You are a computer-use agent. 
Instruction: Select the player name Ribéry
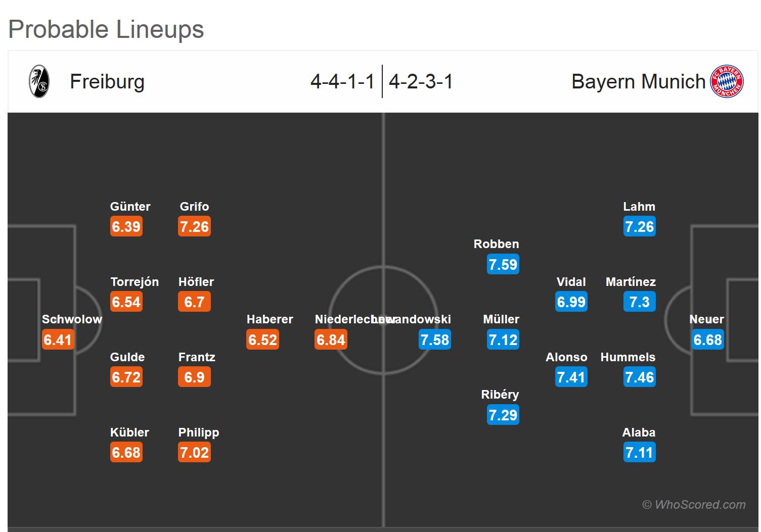coord(500,395)
